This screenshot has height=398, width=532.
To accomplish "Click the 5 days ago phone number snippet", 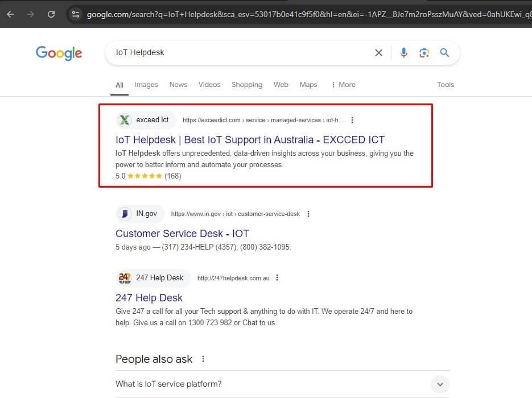I will 203,247.
